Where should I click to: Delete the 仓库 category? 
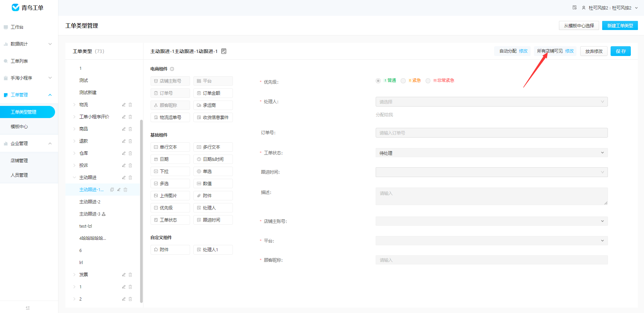coord(130,153)
